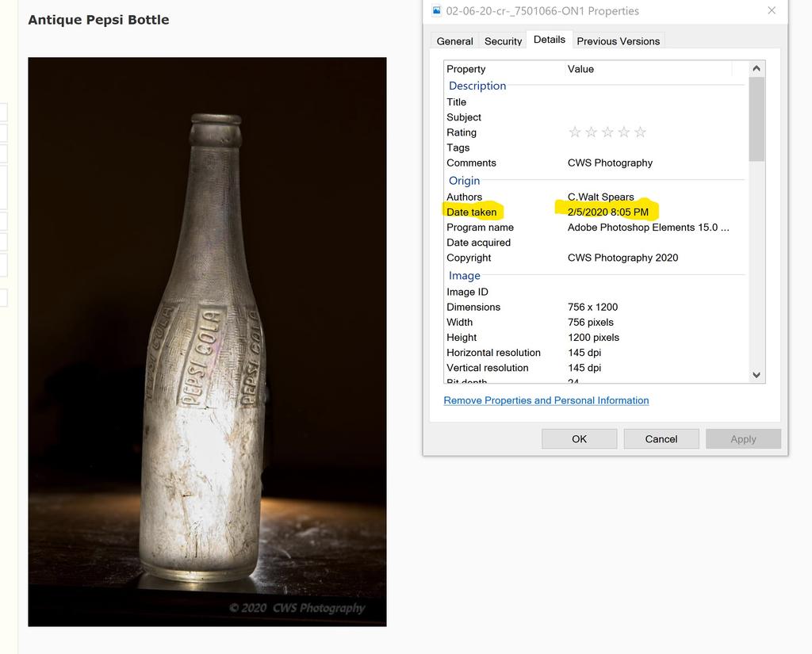Close the Properties dialog window
The height and width of the screenshot is (654, 812).
pos(772,11)
